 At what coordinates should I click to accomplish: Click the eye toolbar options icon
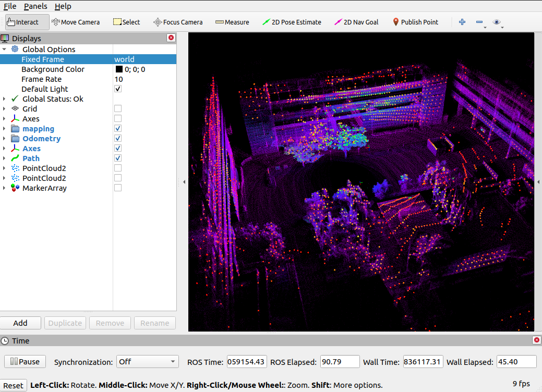tap(497, 22)
